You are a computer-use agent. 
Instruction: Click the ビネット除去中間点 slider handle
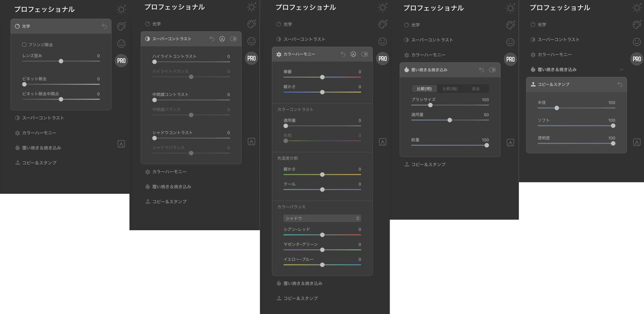pyautogui.click(x=61, y=99)
